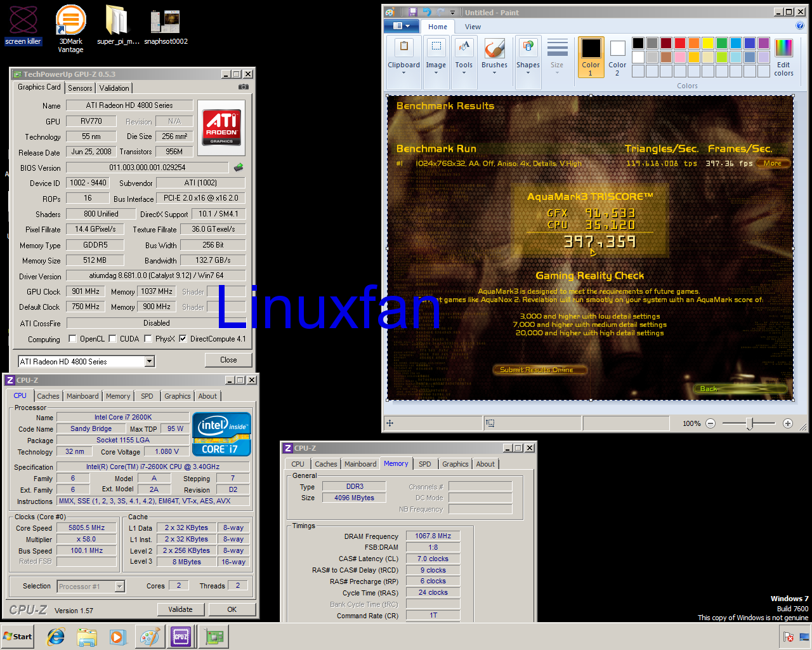Viewport: 812px width, 650px height.
Task: Switch to the Sensors tab in GPU-Z
Action: coord(80,88)
